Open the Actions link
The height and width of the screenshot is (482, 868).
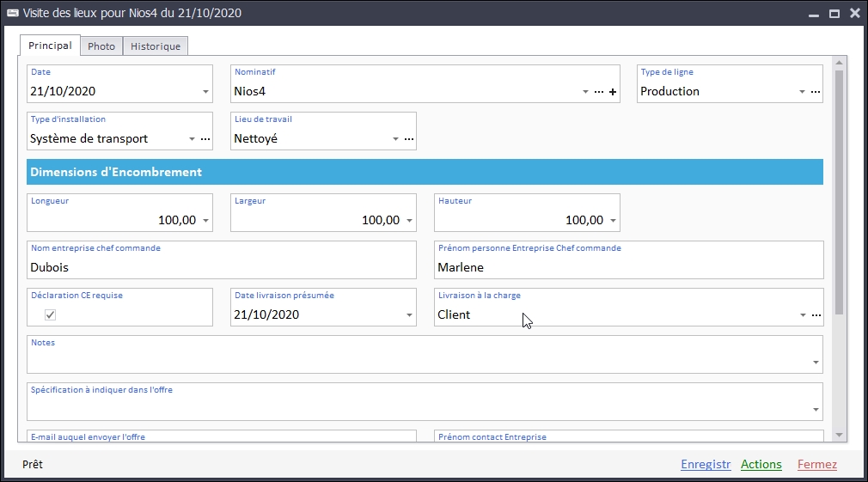click(761, 465)
